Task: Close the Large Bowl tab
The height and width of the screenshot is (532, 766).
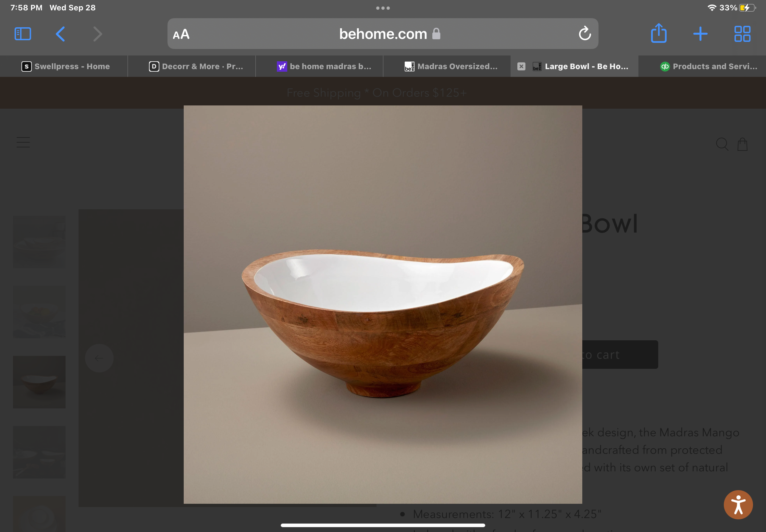Action: (x=521, y=66)
